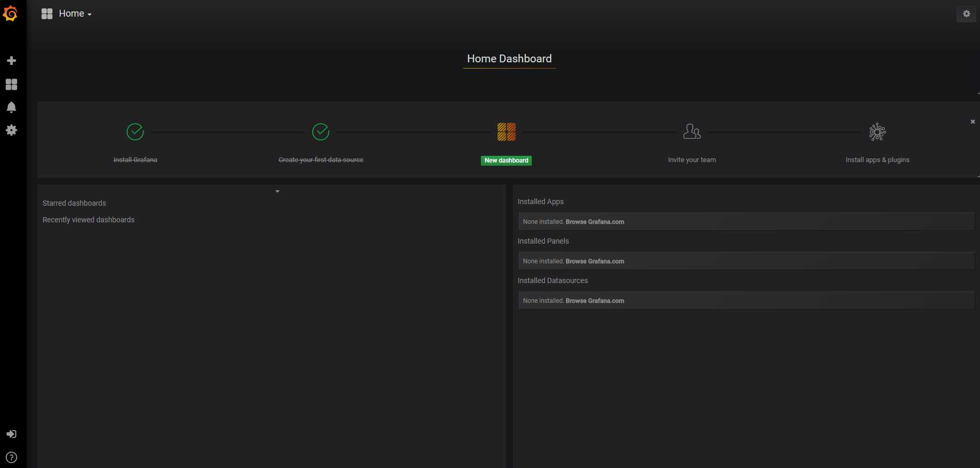
Task: Open dashboard settings gear at top right
Action: [x=966, y=14]
